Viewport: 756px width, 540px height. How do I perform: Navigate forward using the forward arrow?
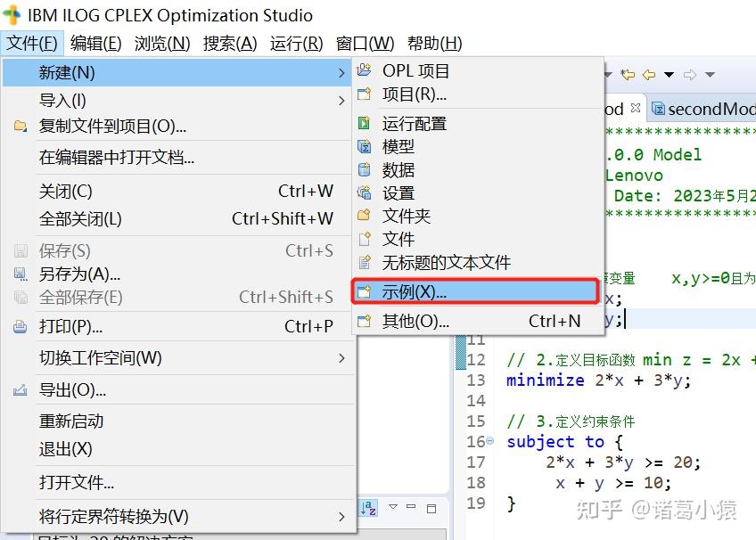pos(689,74)
